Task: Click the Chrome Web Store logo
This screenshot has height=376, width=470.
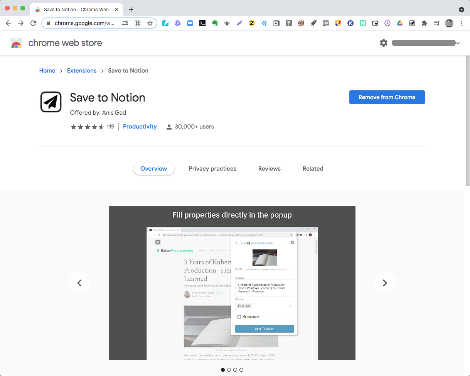Action: [16, 43]
